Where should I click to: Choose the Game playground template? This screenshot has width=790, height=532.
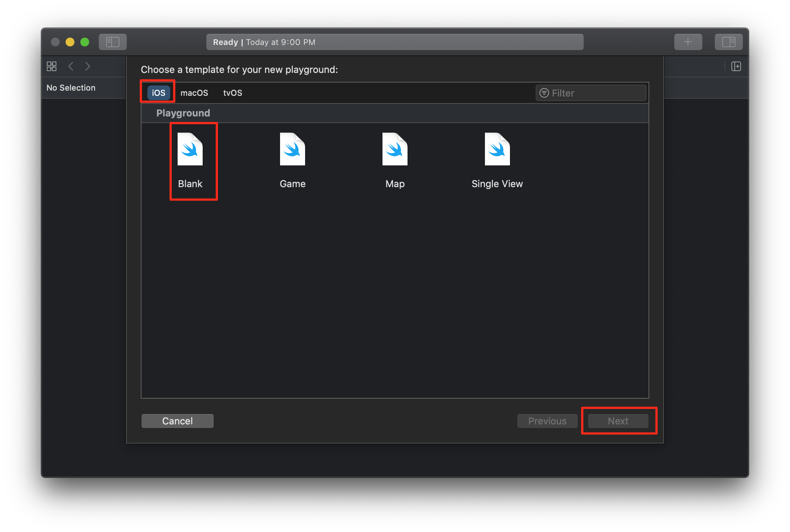click(293, 149)
